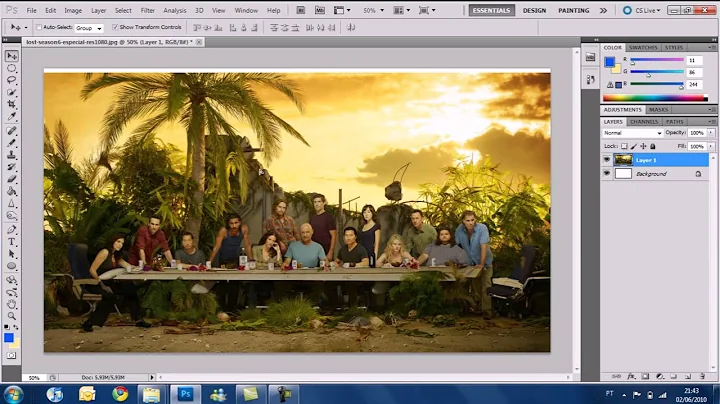Select the Clone Stamp tool
Image resolution: width=720 pixels, height=404 pixels.
(x=12, y=155)
